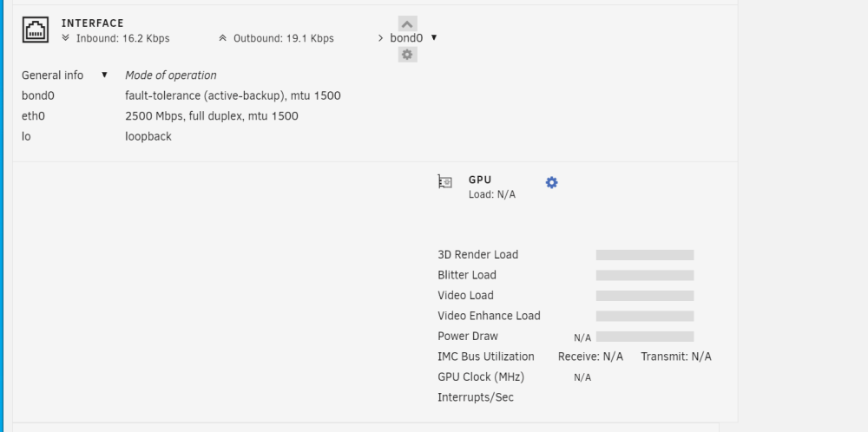Click the Ethernet port interface icon
The image size is (868, 432).
tap(36, 29)
